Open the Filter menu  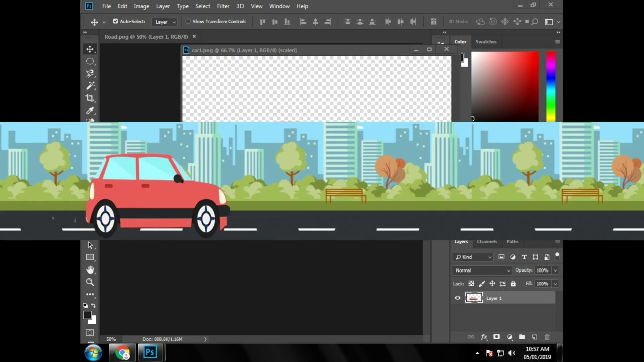click(223, 6)
